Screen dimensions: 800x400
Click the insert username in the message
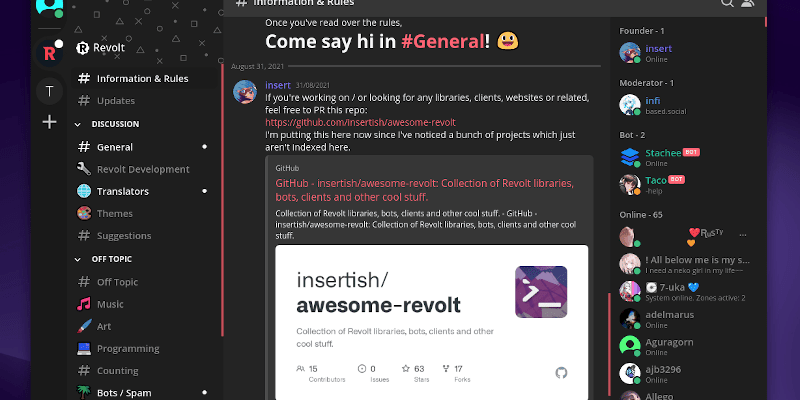tap(278, 85)
